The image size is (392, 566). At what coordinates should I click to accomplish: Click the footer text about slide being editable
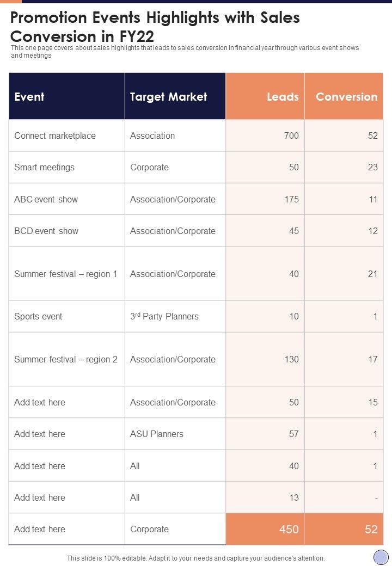pyautogui.click(x=195, y=558)
